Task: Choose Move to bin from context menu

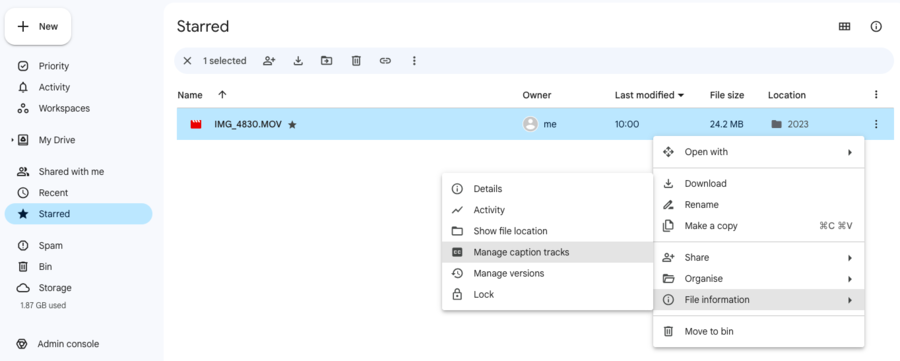Action: [759, 331]
